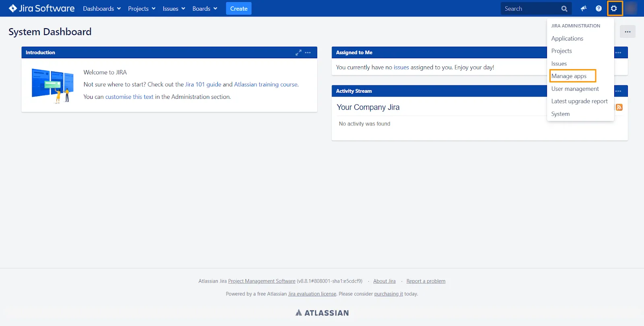
Task: Click the Jira Software logo
Action: (x=42, y=8)
